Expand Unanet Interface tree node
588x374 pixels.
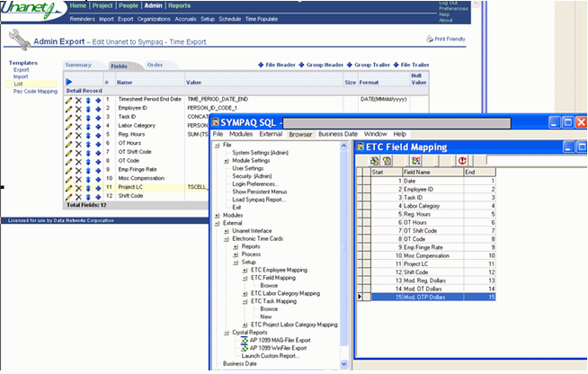point(227,231)
